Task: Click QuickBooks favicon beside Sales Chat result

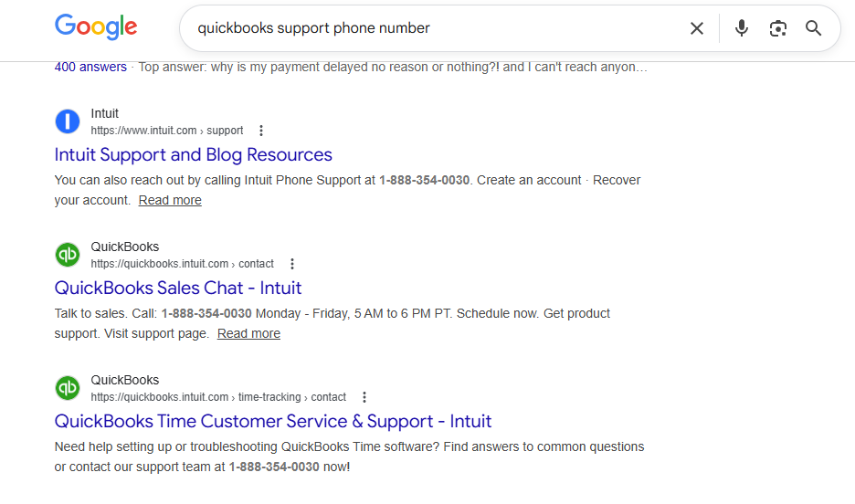Action: tap(68, 255)
